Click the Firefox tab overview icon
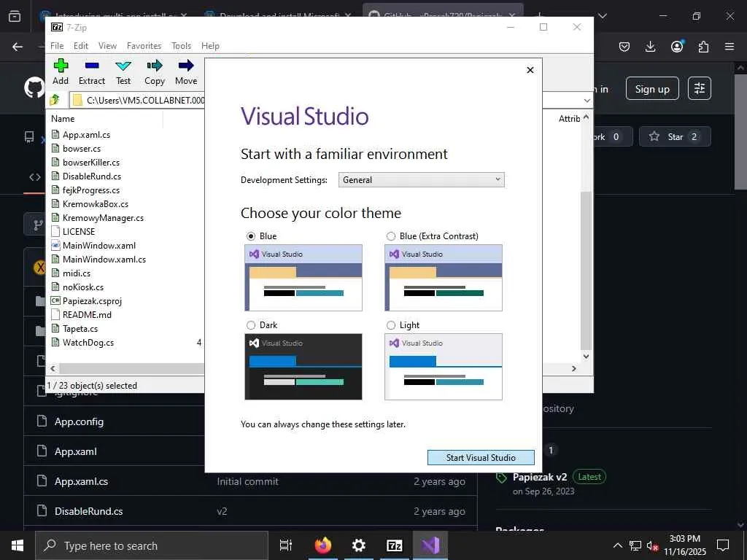Viewport: 747px width, 560px height. [x=15, y=16]
